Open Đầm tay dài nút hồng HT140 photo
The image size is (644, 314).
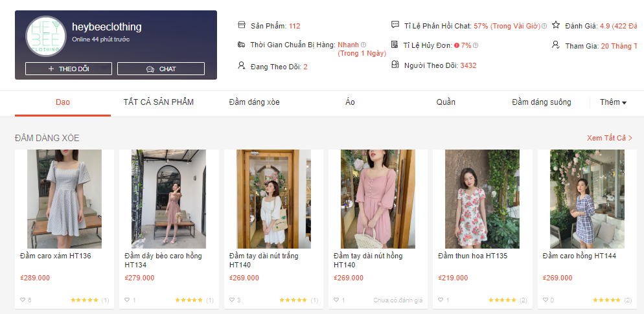coord(378,199)
